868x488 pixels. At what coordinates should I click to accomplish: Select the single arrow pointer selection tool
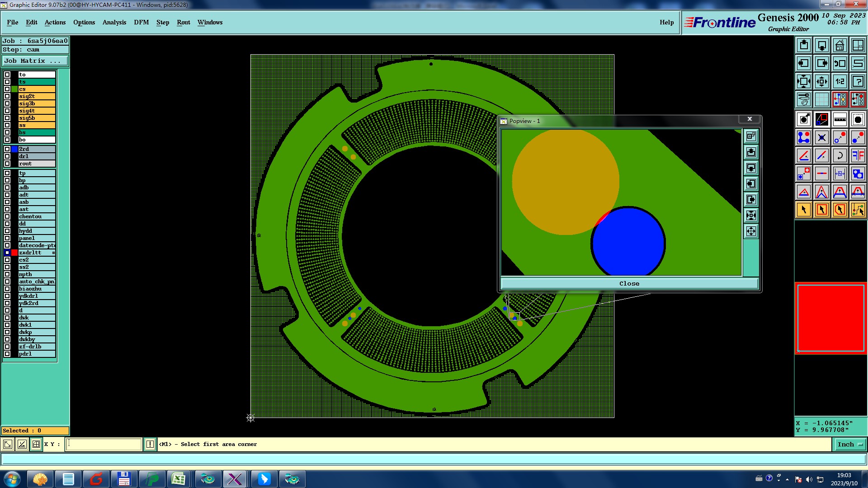804,210
